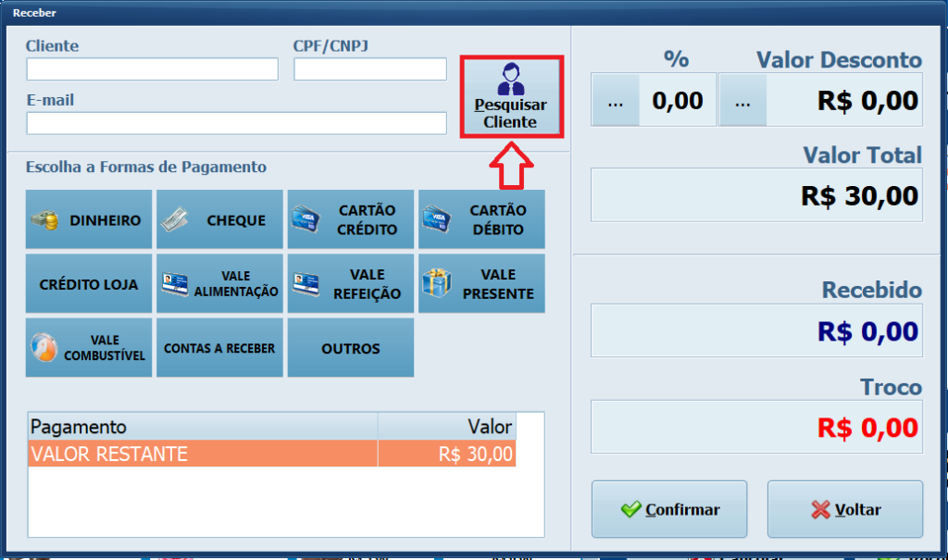
Task: Select the VALE COMBUSTÍVEL payment icon
Action: (x=88, y=347)
